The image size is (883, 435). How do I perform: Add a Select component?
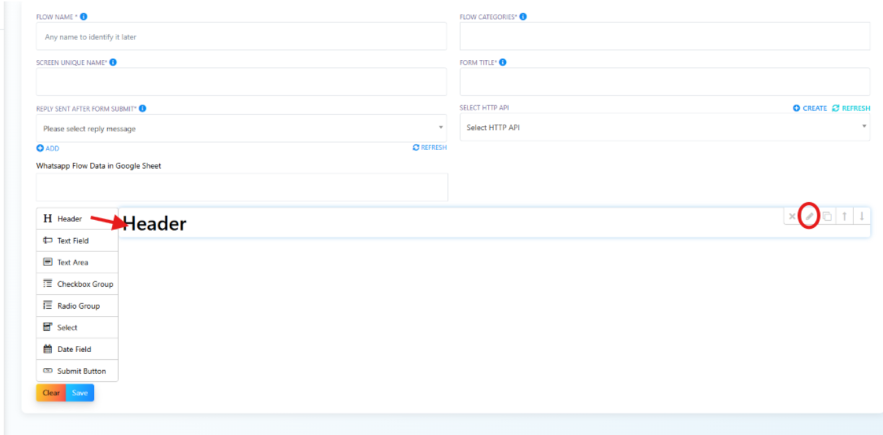(x=77, y=327)
